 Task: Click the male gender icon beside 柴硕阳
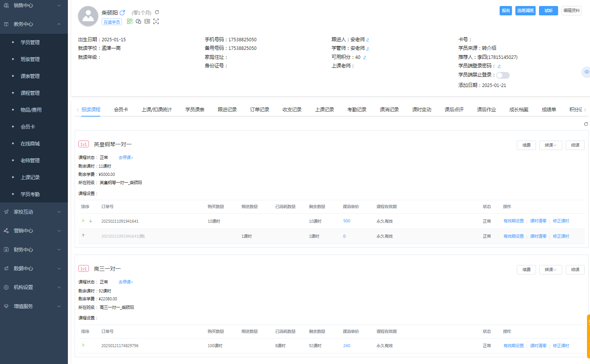[x=122, y=12]
